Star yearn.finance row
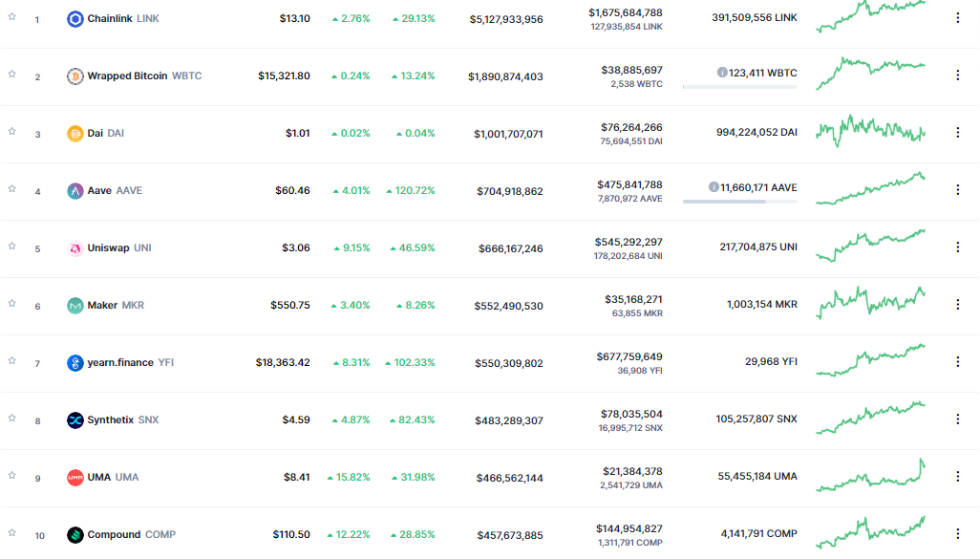 tap(11, 361)
